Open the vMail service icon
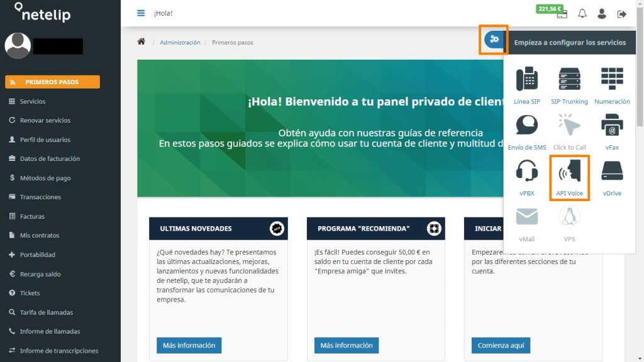644x362 pixels. click(x=526, y=220)
